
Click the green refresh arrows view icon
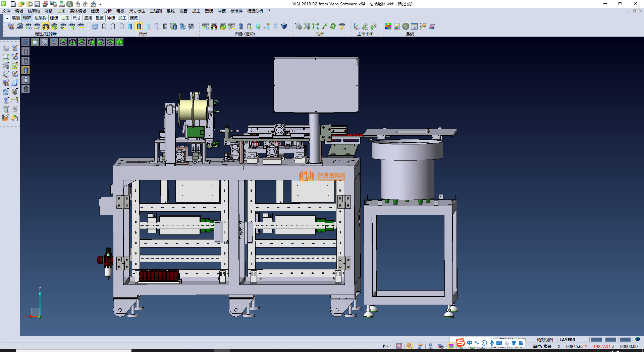333,26
